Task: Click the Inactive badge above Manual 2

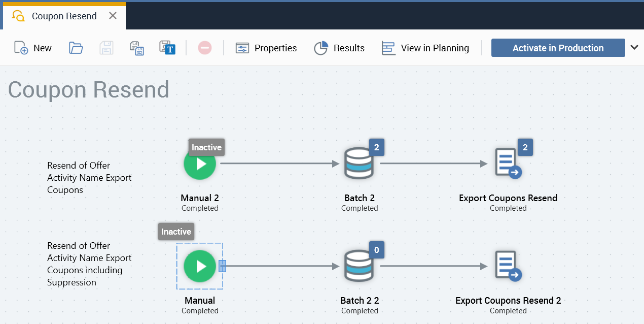Action: point(206,147)
